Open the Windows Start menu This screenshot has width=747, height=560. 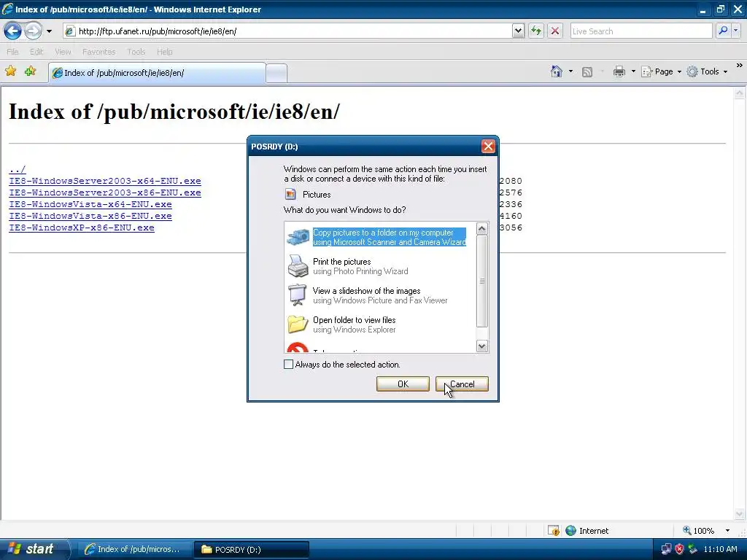pyautogui.click(x=34, y=549)
